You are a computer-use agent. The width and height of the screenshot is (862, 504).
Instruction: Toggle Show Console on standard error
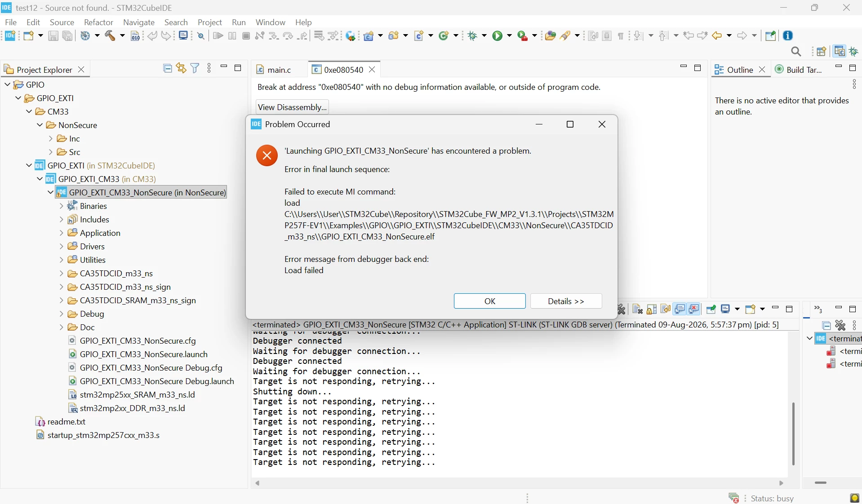[x=694, y=309]
